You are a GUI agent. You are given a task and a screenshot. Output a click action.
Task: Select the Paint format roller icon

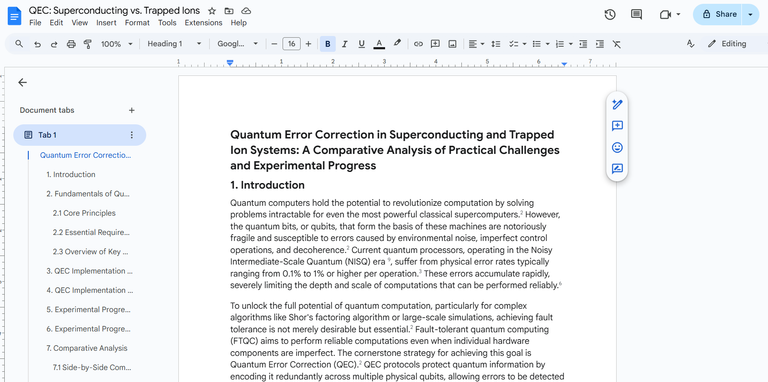click(x=88, y=44)
